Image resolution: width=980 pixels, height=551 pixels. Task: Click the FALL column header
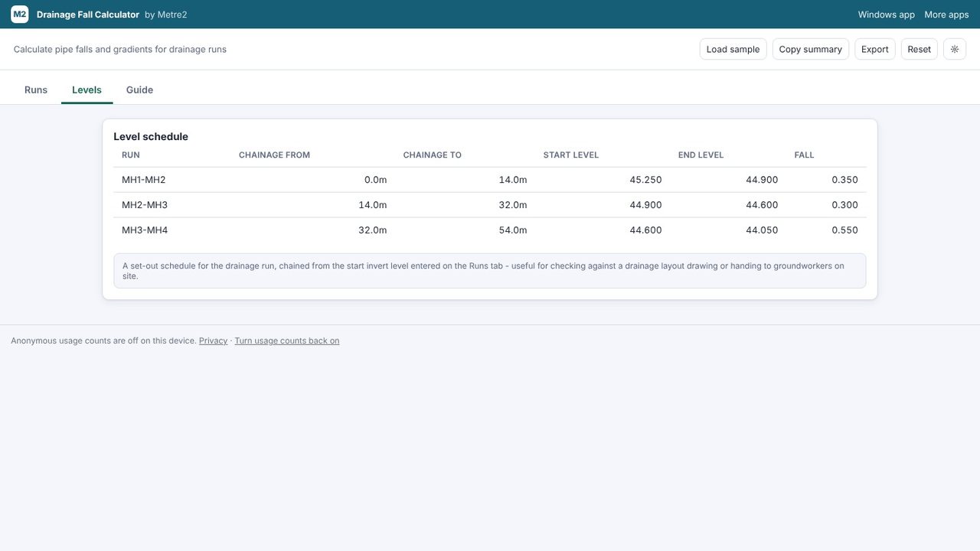coord(804,155)
